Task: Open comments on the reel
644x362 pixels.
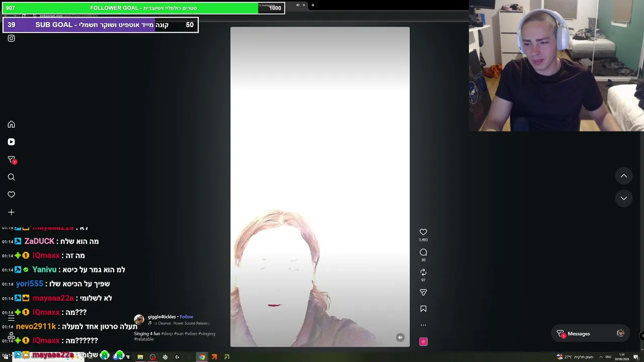Action: pos(423,252)
